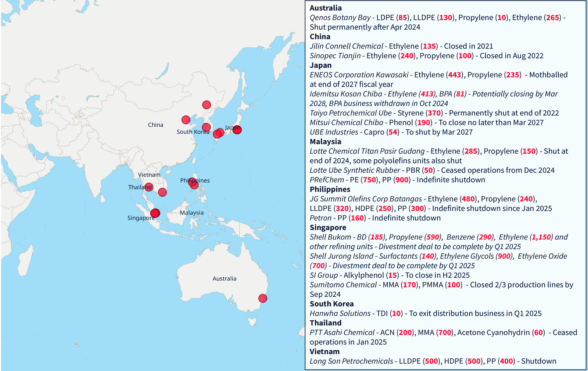Select the Vietnam shutdown marker

point(162,192)
